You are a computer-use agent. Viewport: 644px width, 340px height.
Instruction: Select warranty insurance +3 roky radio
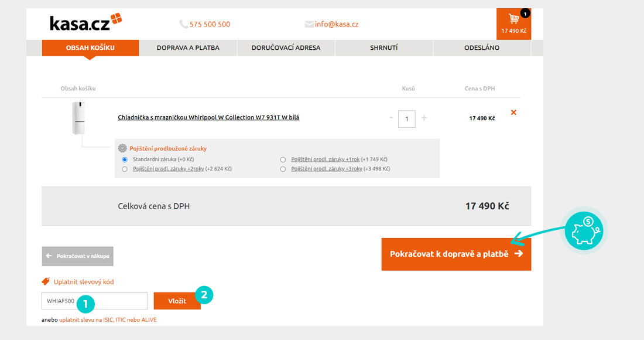[x=283, y=169]
